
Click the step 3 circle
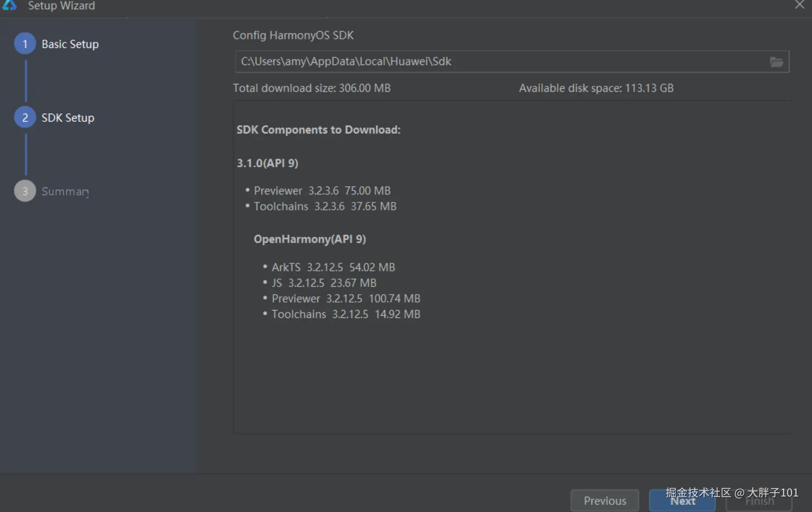[25, 191]
